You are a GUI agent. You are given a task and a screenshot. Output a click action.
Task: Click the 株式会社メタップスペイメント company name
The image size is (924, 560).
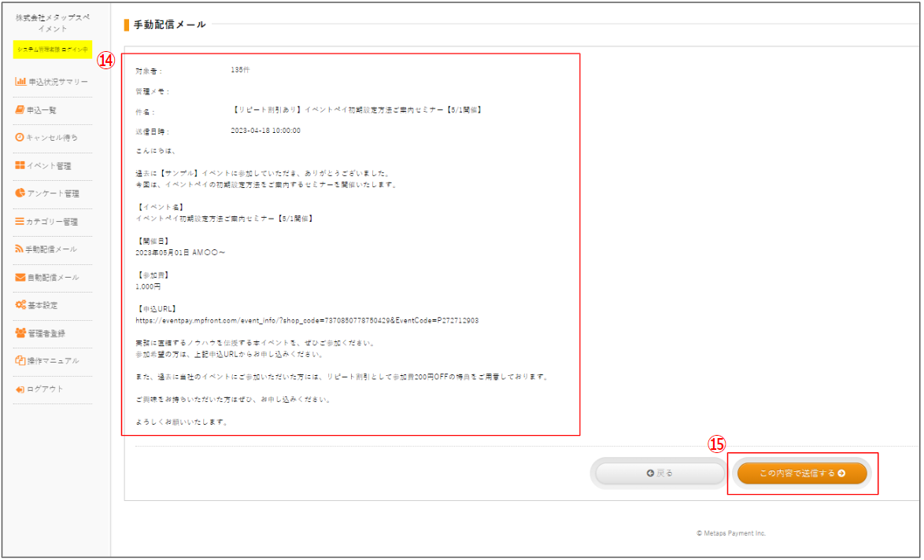pos(53,23)
